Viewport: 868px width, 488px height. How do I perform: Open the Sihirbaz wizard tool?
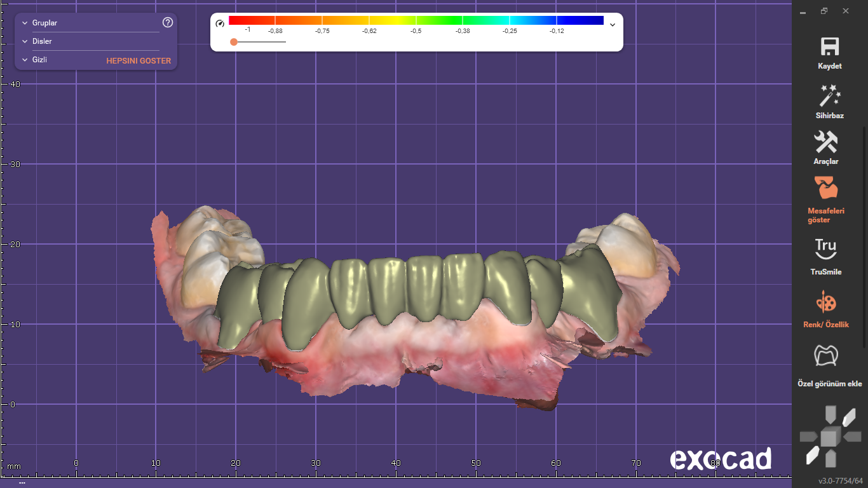coord(829,96)
